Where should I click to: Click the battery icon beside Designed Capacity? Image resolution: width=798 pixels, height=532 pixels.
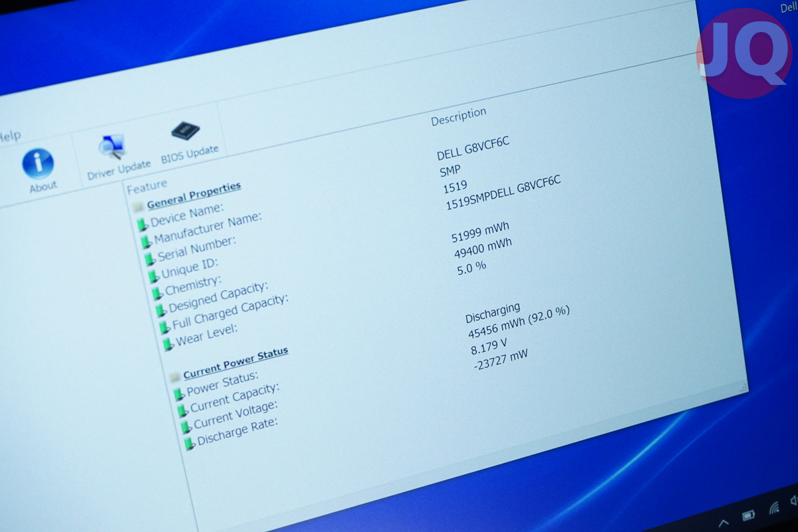(x=160, y=310)
